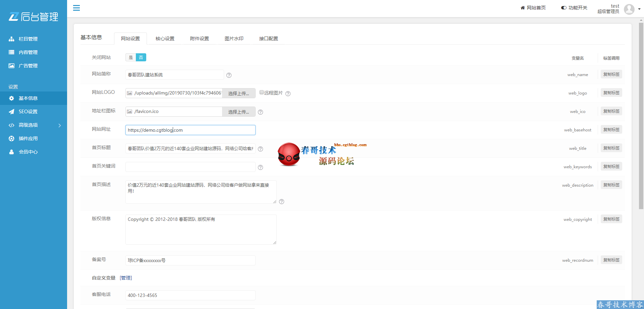Switch to the 核心设置 tab

(165, 39)
